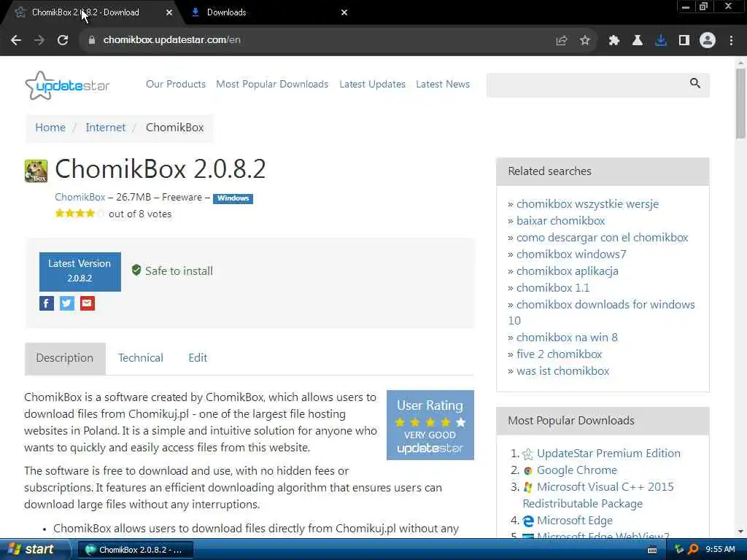747x560 pixels.
Task: Click the padlock site info icon
Action: [92, 40]
